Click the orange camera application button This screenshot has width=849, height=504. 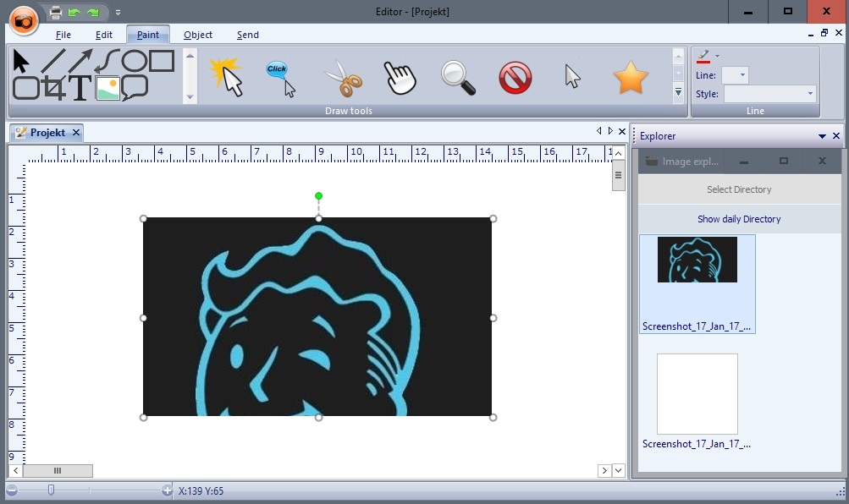click(24, 20)
